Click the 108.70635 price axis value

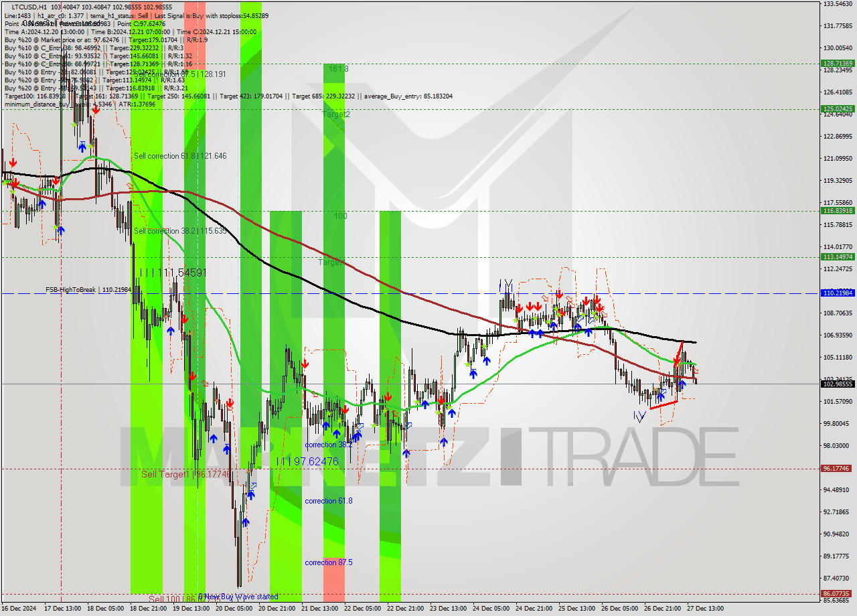[838, 313]
